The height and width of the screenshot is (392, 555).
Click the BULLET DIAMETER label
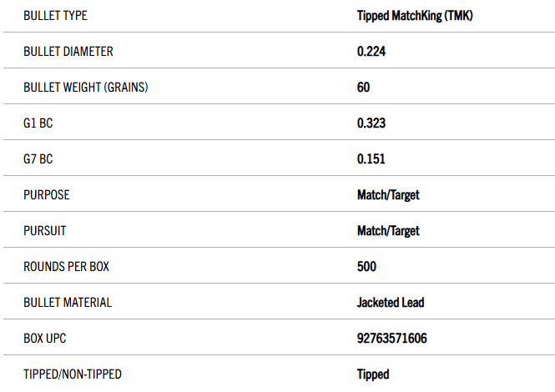pyautogui.click(x=68, y=52)
